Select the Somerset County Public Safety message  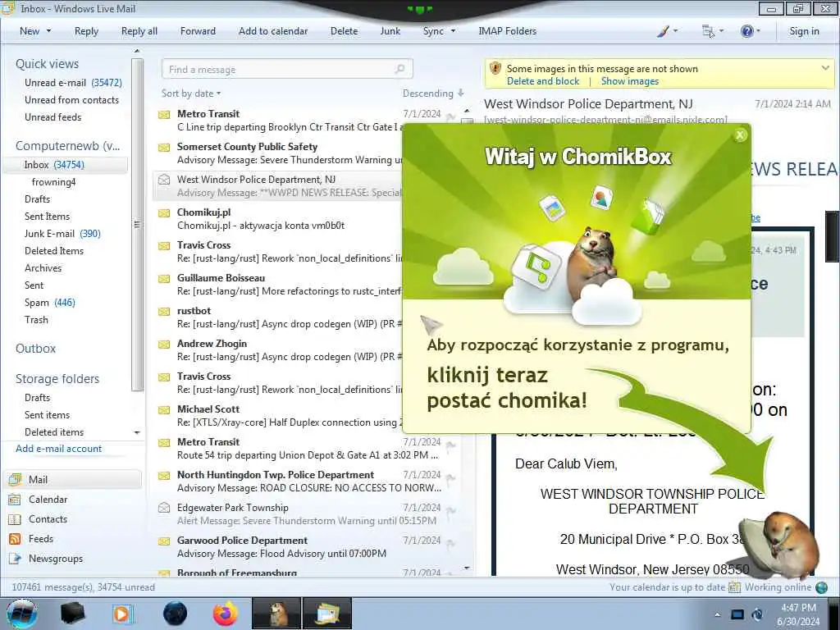pos(277,153)
